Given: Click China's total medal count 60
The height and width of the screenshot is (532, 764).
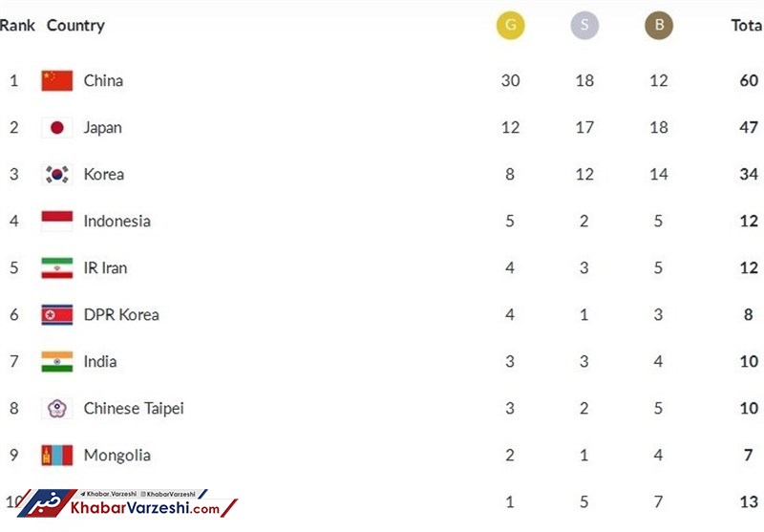Looking at the screenshot, I should 749,80.
